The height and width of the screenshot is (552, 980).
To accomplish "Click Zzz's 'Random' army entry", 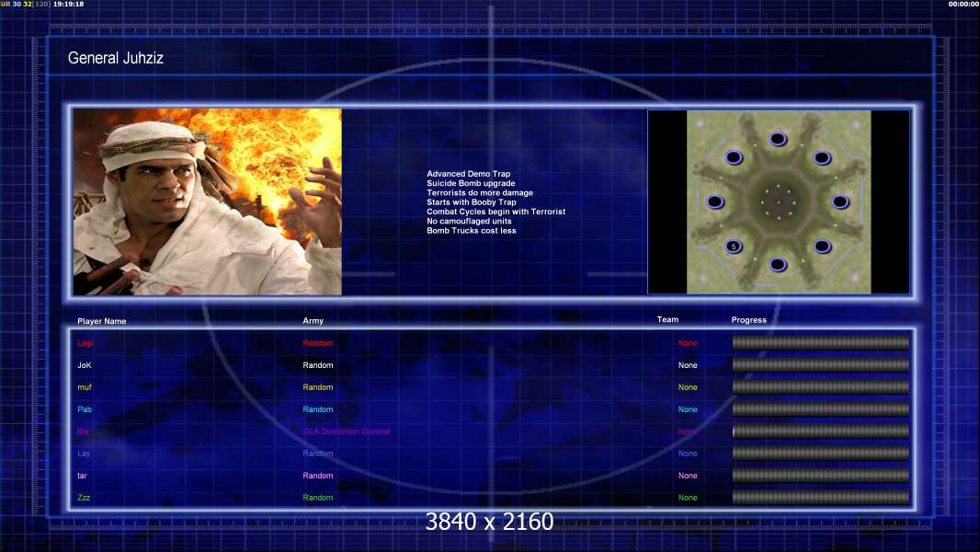I will click(317, 498).
